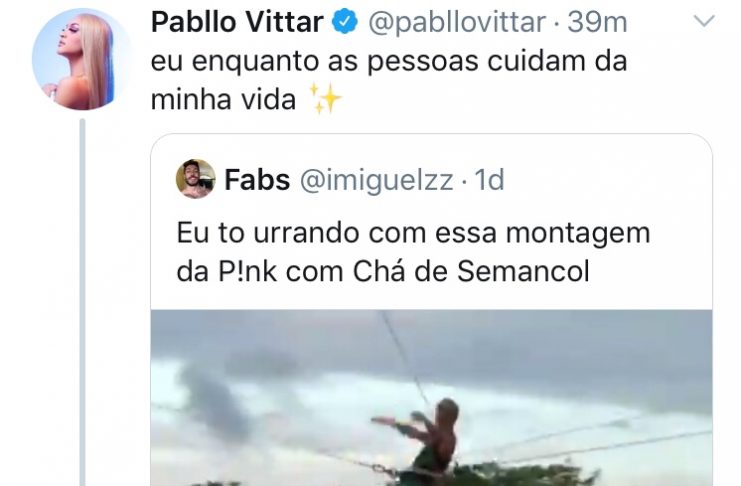741x486 pixels.
Task: Open the @pabllovittar handle link
Action: point(457,23)
